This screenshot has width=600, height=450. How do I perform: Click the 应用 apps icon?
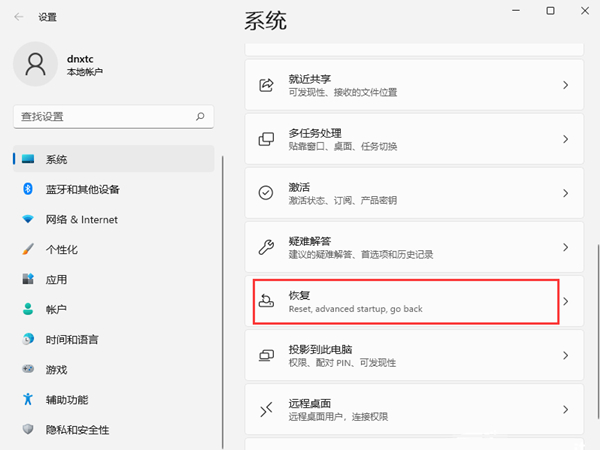pos(28,279)
